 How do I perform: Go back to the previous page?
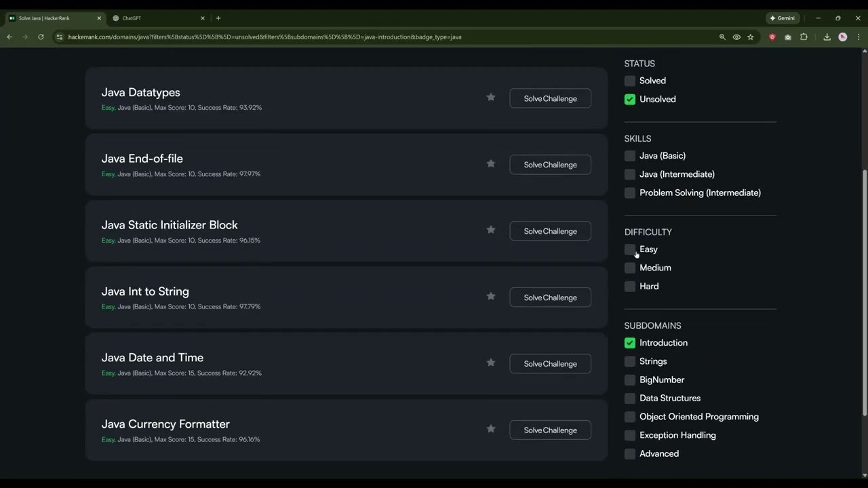tap(9, 37)
